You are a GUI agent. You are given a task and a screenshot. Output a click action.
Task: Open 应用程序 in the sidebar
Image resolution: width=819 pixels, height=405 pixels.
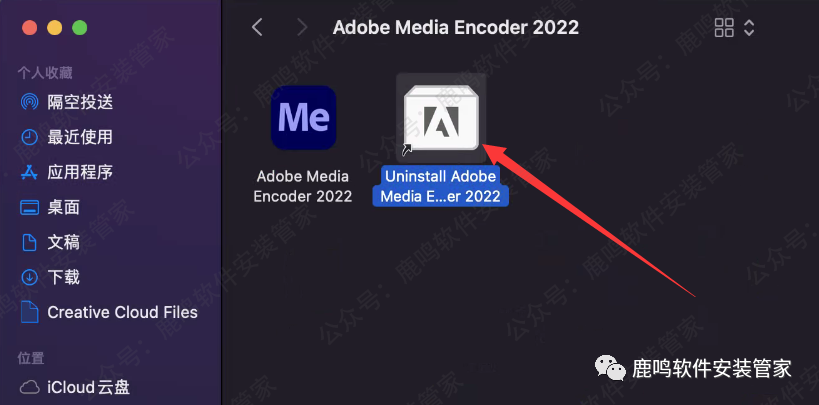click(80, 172)
